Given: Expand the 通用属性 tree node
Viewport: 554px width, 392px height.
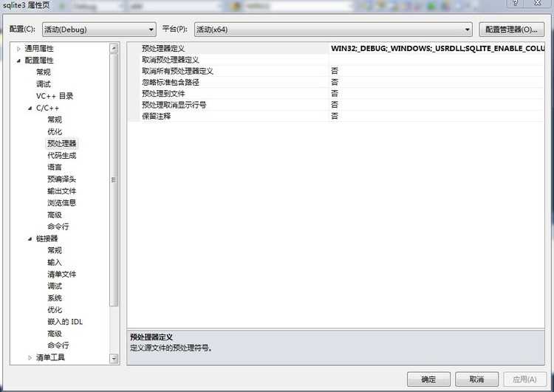Looking at the screenshot, I should click(18, 49).
